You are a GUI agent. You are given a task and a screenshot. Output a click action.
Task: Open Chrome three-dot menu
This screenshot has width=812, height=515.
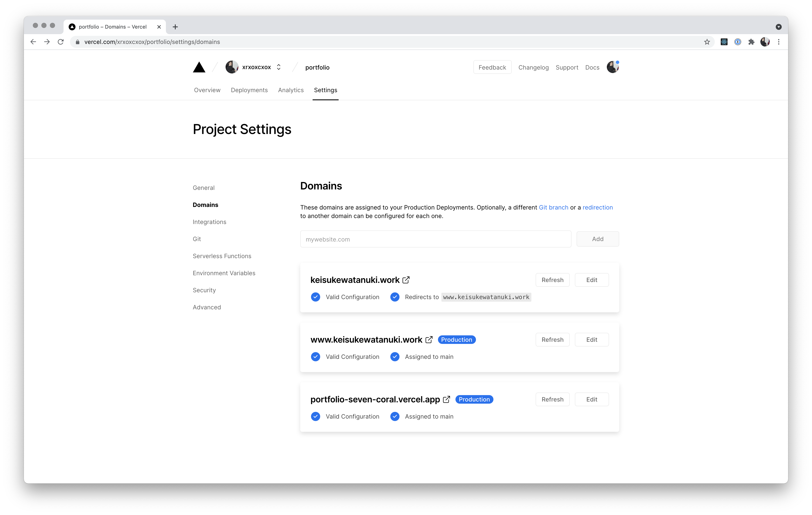tap(779, 42)
